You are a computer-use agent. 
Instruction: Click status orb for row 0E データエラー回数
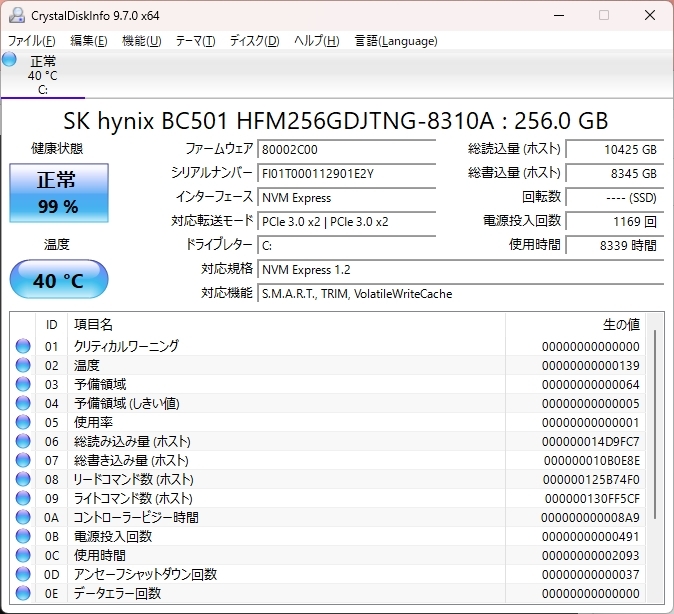coord(23,593)
